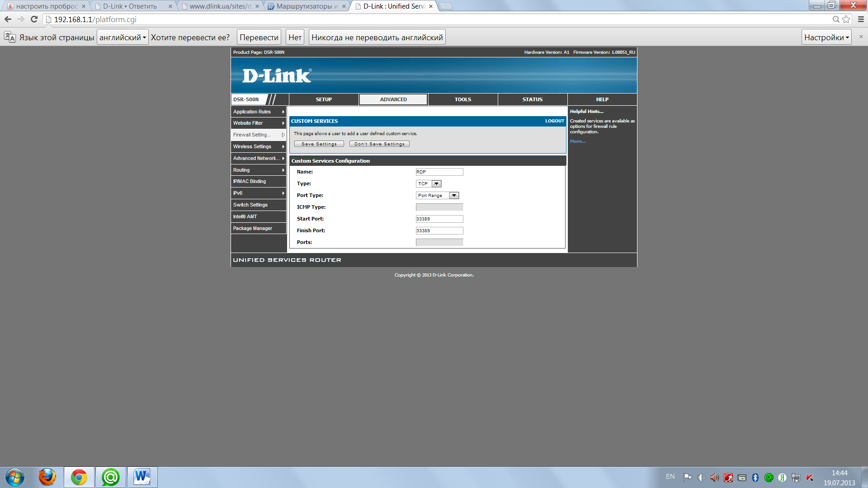
Task: Switch to the SETUP tab
Action: point(324,99)
